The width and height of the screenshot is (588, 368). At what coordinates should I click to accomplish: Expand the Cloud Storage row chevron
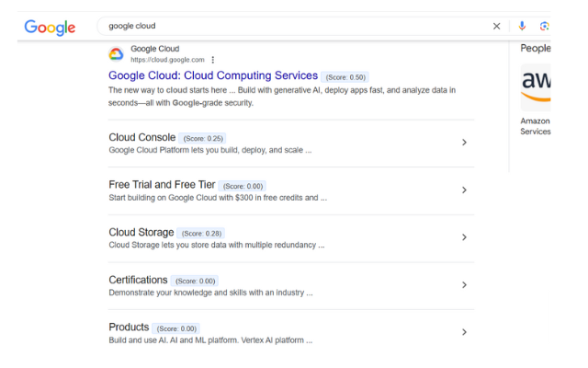point(464,237)
